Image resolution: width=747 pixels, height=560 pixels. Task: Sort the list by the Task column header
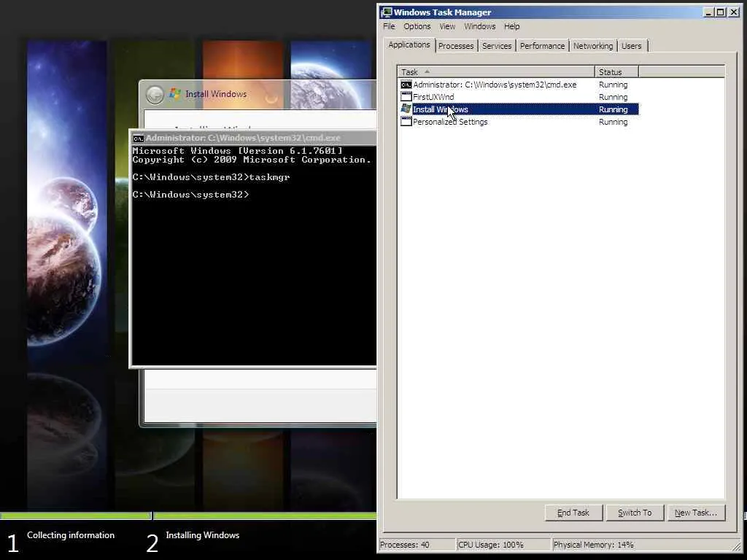tap(496, 72)
